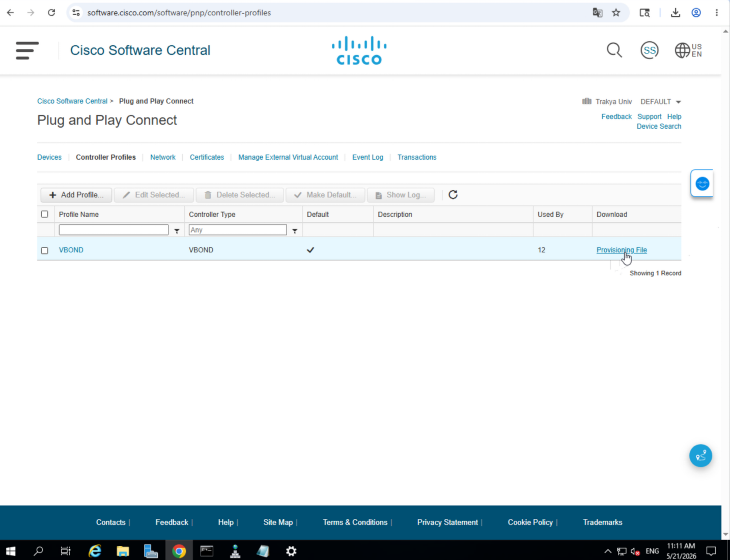Click the Add Profile button

[x=76, y=195]
